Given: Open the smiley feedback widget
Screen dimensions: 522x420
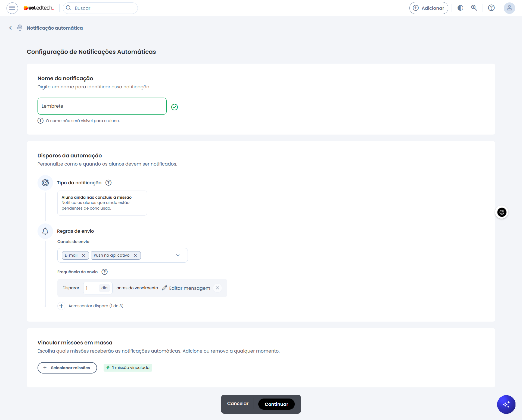Looking at the screenshot, I should [x=502, y=212].
